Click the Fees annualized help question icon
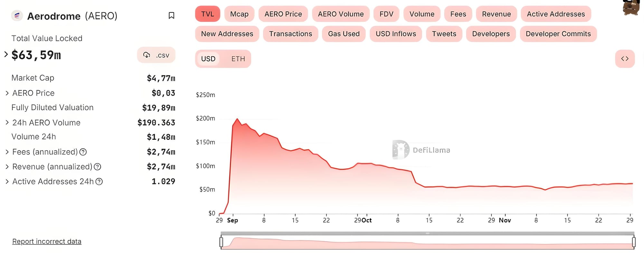This screenshot has height=259, width=644. pyautogui.click(x=83, y=152)
